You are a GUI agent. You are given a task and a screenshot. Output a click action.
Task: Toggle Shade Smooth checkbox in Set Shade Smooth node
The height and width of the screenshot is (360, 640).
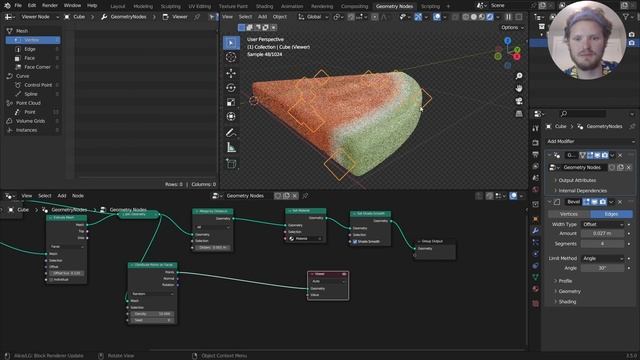tap(355, 242)
